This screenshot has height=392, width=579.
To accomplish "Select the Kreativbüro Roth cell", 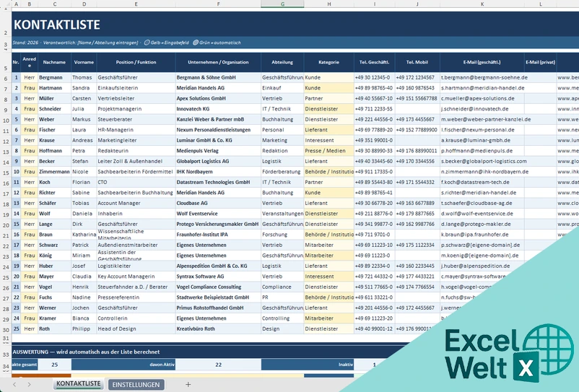I will tap(218, 328).
